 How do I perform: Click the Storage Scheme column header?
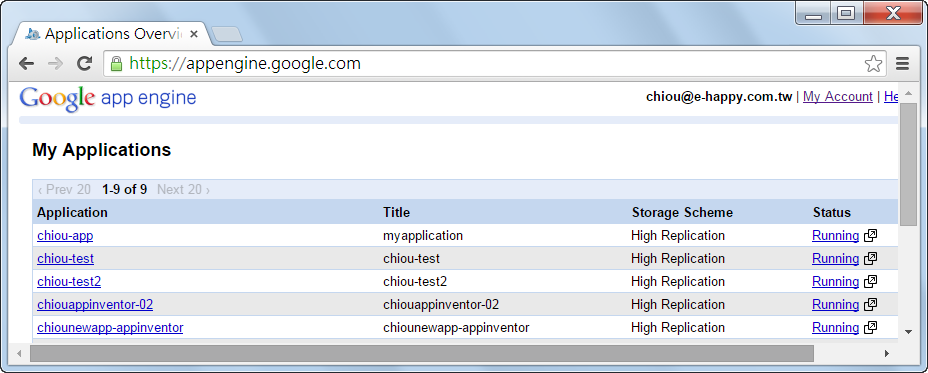(682, 213)
